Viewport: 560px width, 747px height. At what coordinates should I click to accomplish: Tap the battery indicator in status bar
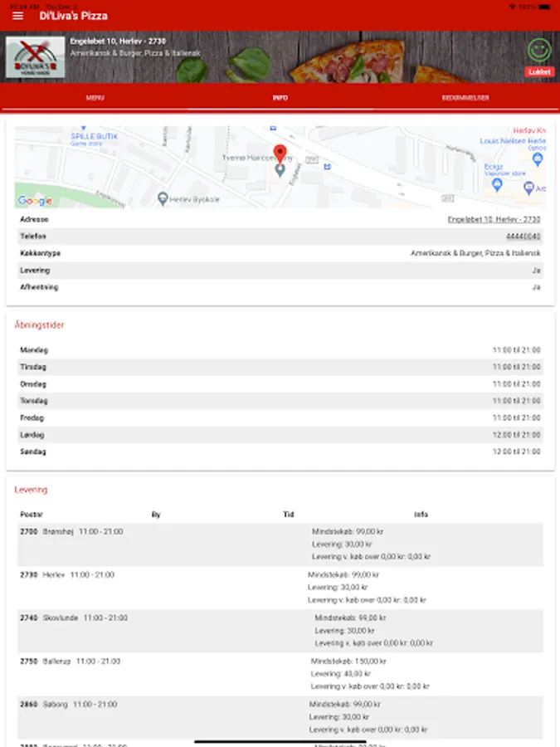pyautogui.click(x=544, y=7)
